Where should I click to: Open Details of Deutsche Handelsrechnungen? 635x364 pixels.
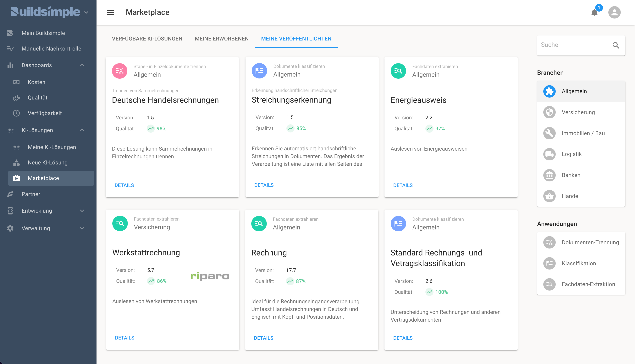(x=124, y=185)
